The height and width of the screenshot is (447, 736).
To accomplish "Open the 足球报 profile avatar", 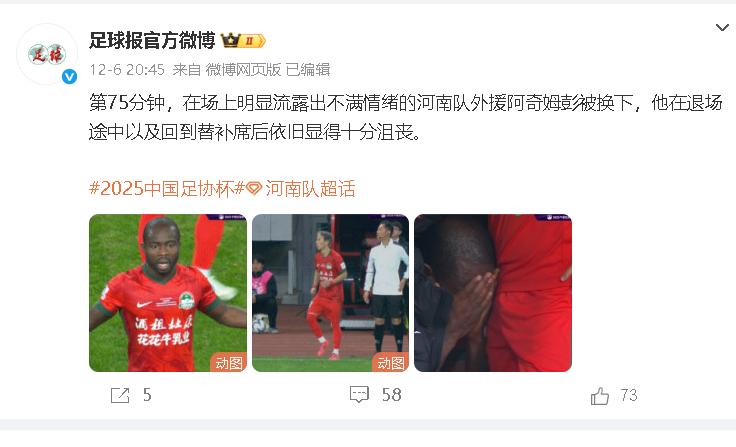I will pos(47,54).
